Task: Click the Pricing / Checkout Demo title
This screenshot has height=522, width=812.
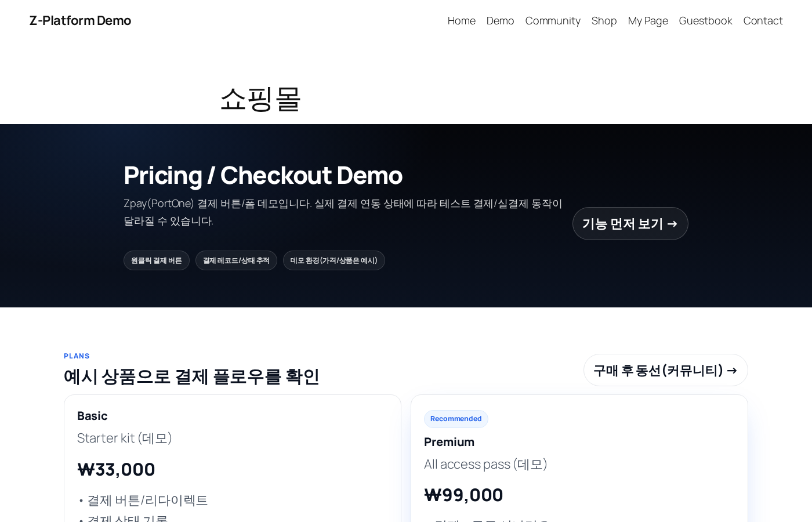Action: click(263, 175)
